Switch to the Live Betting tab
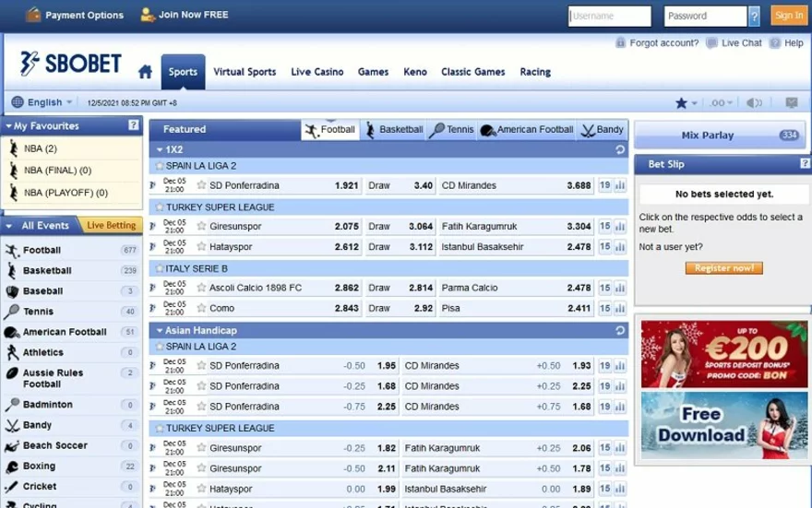The image size is (812, 508). tap(112, 225)
